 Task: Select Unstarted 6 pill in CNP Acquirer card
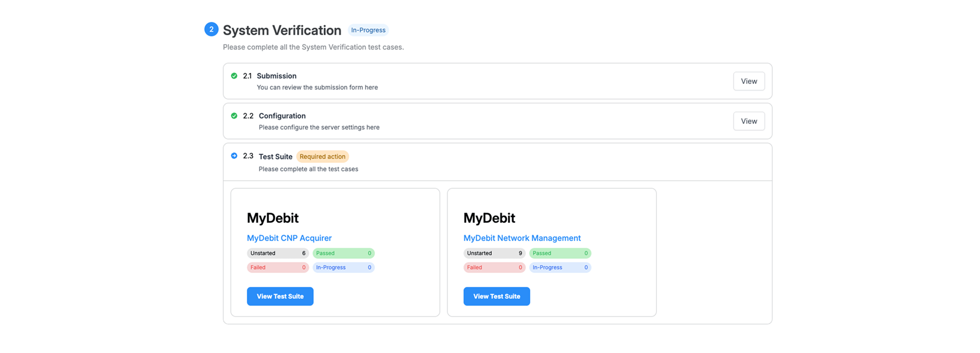(278, 253)
